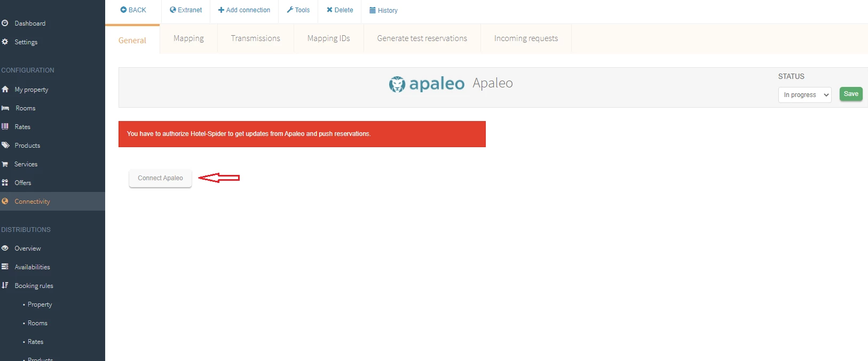Open Availabilities in the sidebar

[x=32, y=267]
